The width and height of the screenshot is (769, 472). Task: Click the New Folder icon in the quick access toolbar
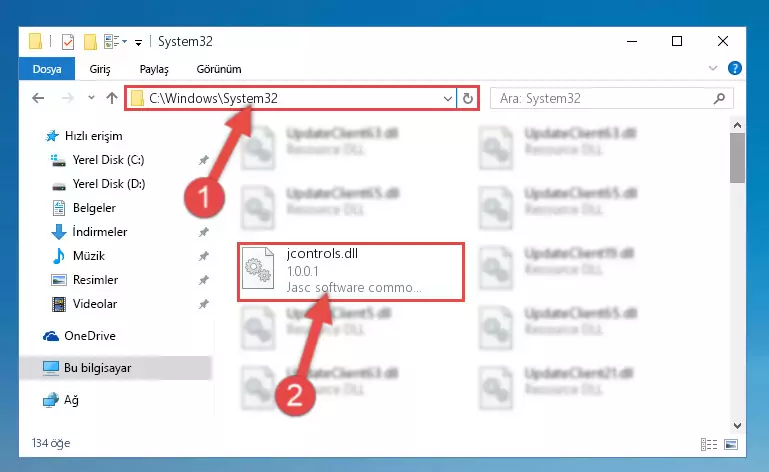90,42
